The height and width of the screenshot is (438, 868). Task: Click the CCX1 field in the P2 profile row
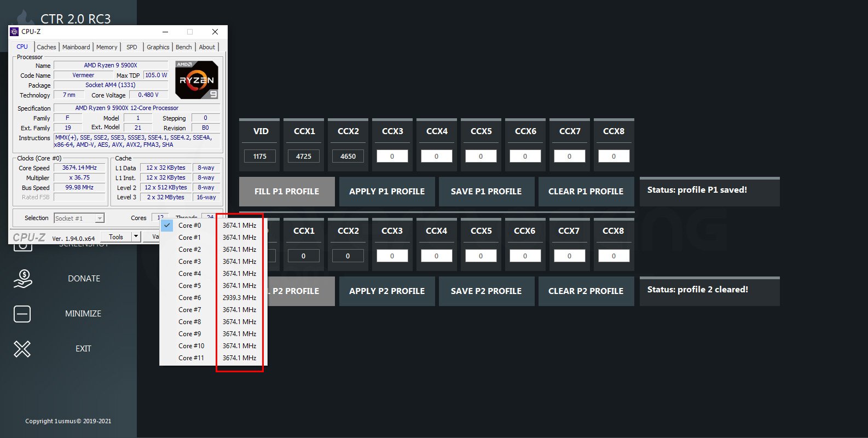click(x=304, y=256)
